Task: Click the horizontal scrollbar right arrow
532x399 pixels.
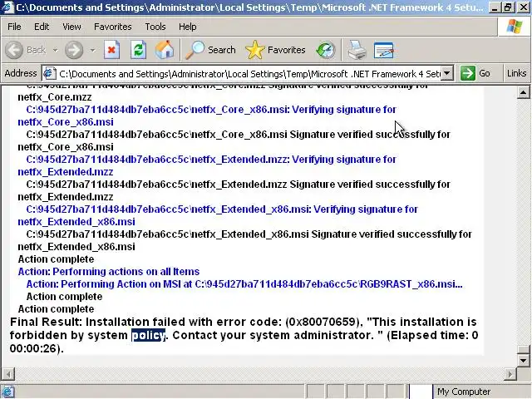Action: coord(510,374)
